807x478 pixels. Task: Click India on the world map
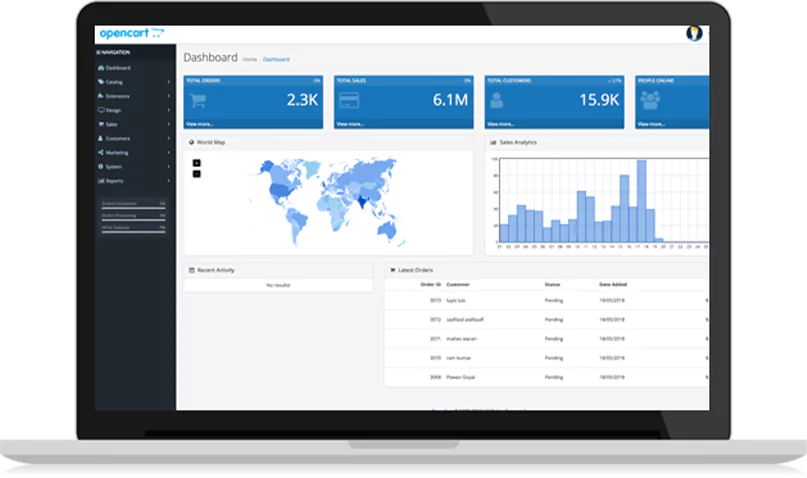point(361,200)
